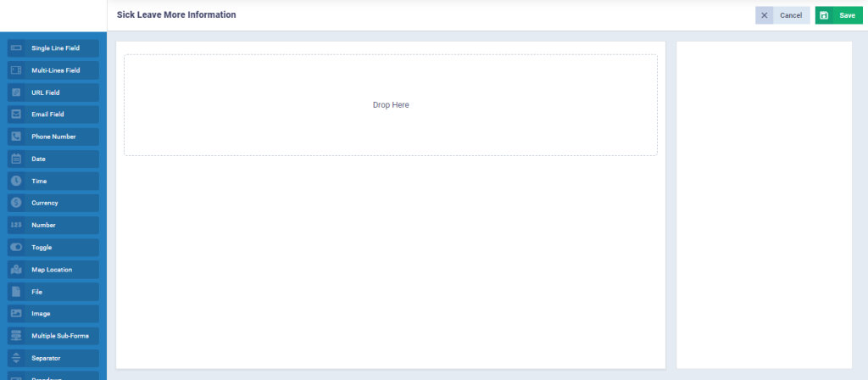Viewport: 868px width, 380px height.
Task: Select the Image field label
Action: (41, 314)
